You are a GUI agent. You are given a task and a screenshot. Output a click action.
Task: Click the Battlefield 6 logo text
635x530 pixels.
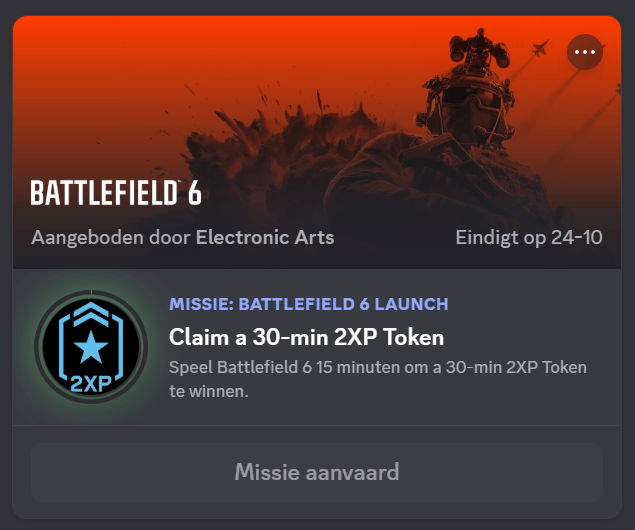116,193
